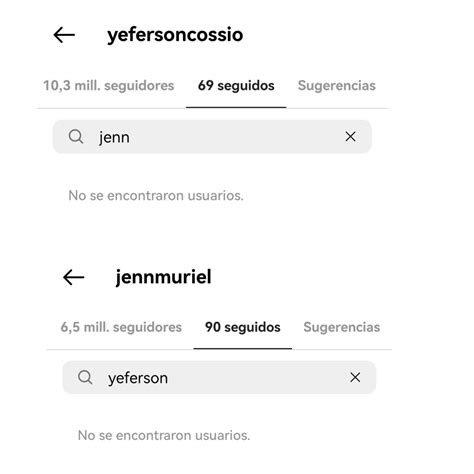The image size is (474, 474).
Task: Select the 69 seguidos tab
Action: click(x=236, y=86)
